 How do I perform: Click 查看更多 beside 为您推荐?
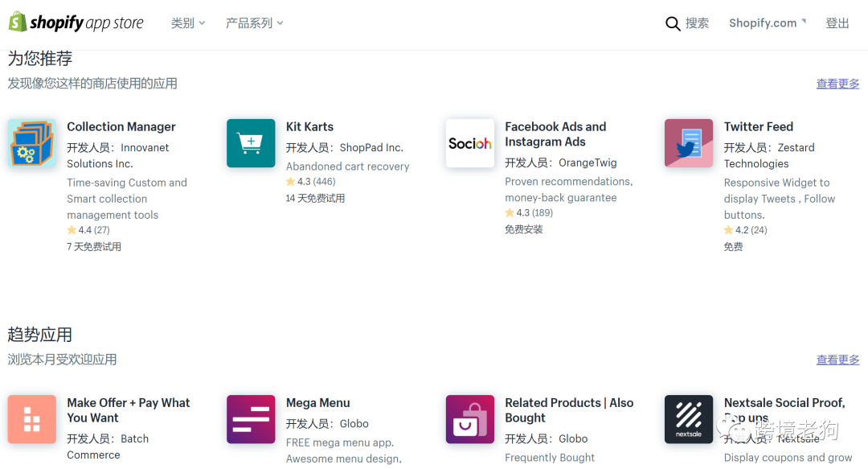tap(837, 84)
